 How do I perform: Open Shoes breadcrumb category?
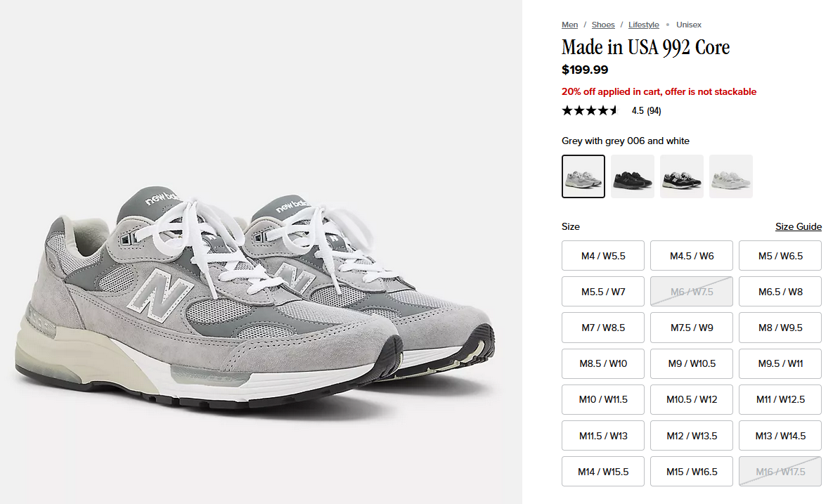coord(602,25)
